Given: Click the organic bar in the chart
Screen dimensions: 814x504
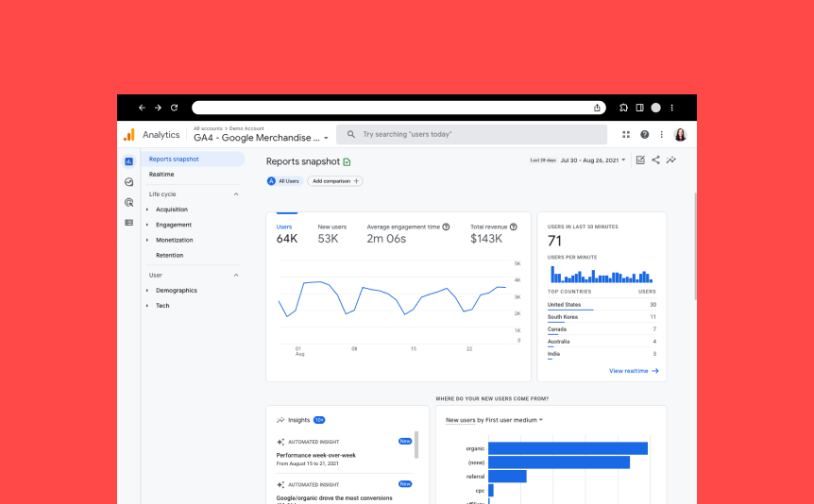Looking at the screenshot, I should point(568,448).
